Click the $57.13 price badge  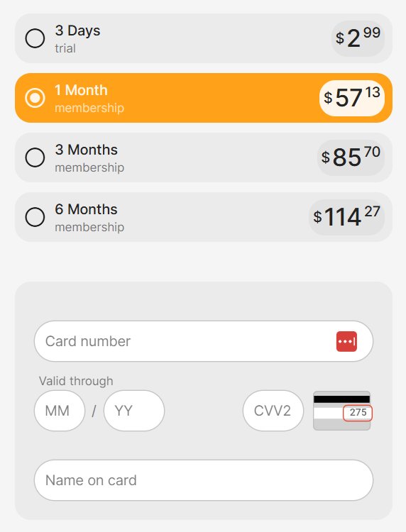(x=352, y=98)
